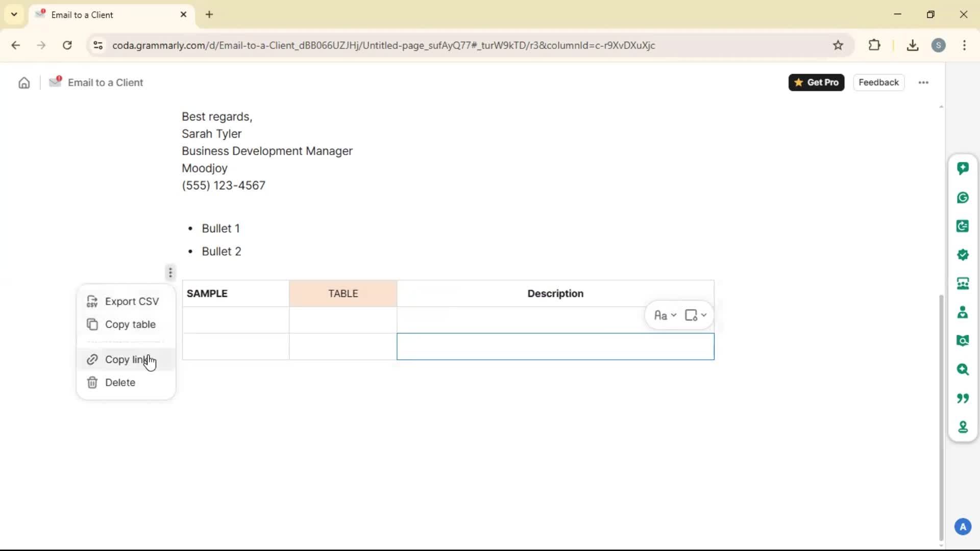Bookmark this page with the star icon
Screen dimensions: 980x551
(838, 45)
